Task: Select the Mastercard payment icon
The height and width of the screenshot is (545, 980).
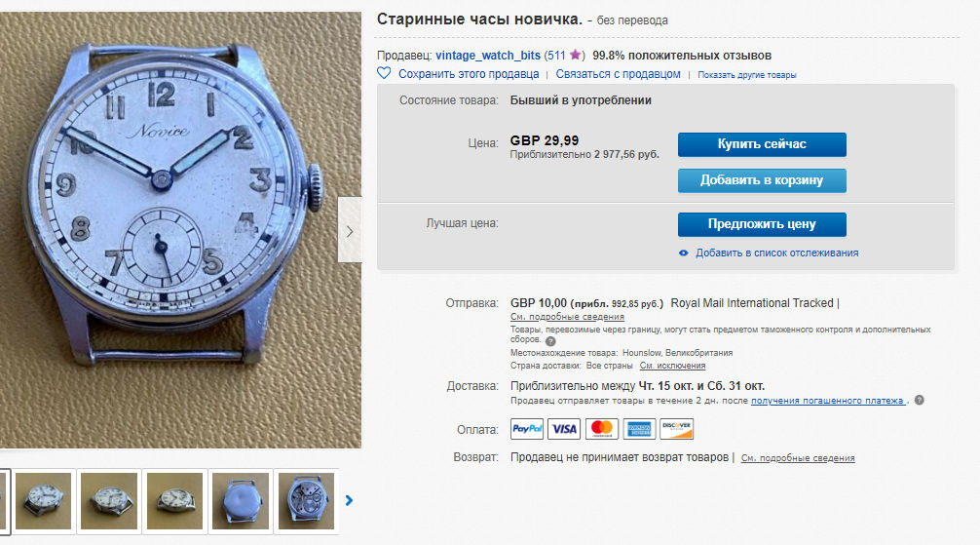Action: (x=602, y=429)
